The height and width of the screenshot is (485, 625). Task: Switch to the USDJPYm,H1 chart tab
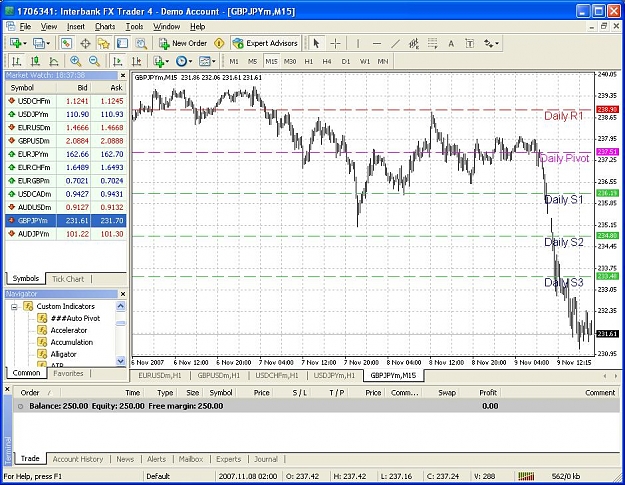point(334,375)
